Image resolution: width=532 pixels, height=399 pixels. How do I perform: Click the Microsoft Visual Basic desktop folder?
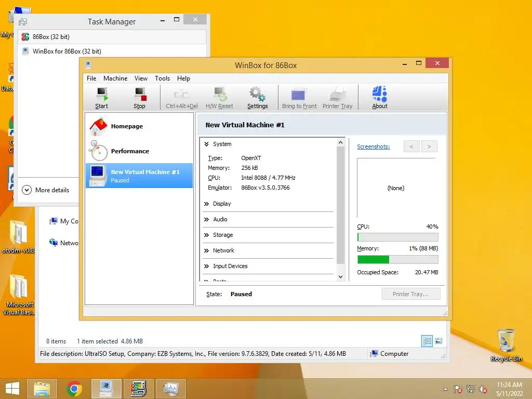[19, 295]
